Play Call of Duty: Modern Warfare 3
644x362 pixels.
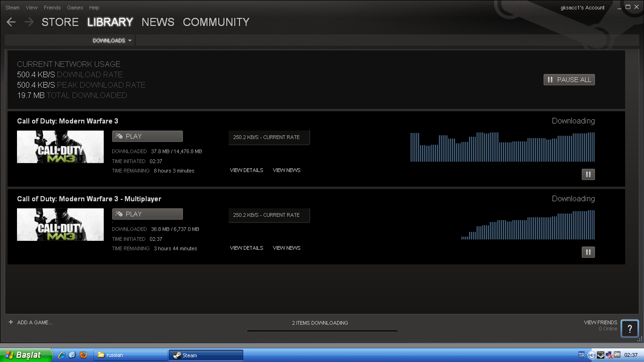(x=148, y=136)
